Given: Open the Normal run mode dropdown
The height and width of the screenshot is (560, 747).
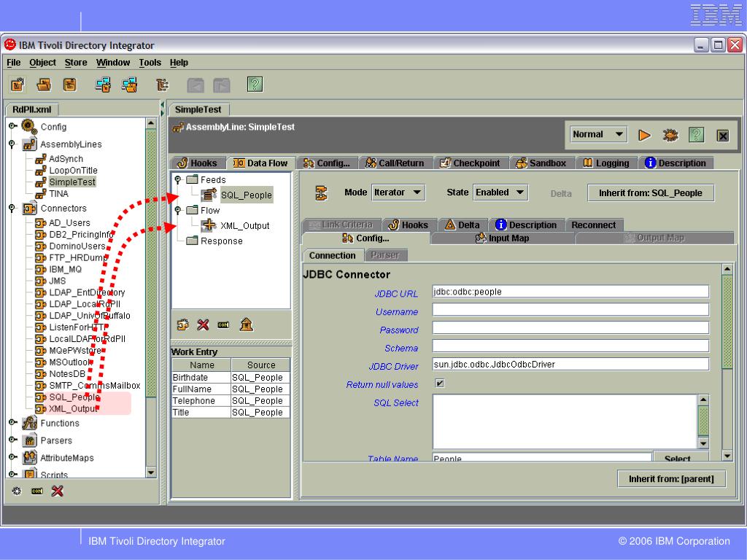Looking at the screenshot, I should (598, 134).
